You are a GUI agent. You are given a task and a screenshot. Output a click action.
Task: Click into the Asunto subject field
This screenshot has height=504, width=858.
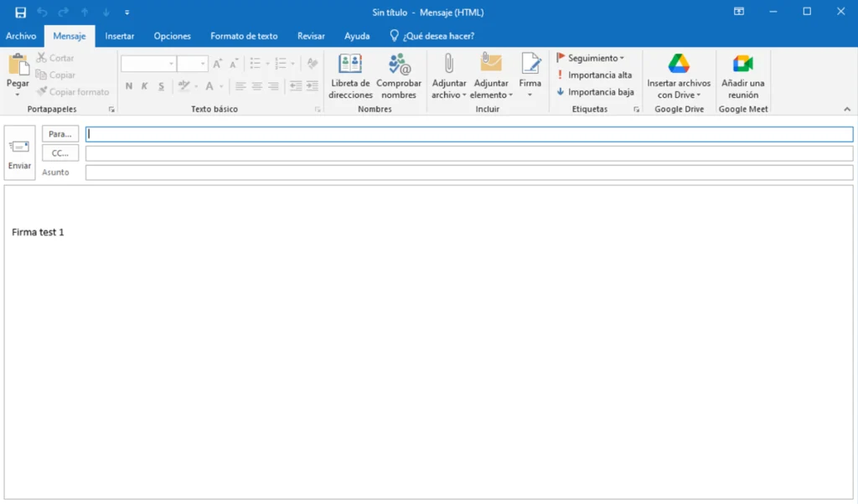(x=468, y=172)
